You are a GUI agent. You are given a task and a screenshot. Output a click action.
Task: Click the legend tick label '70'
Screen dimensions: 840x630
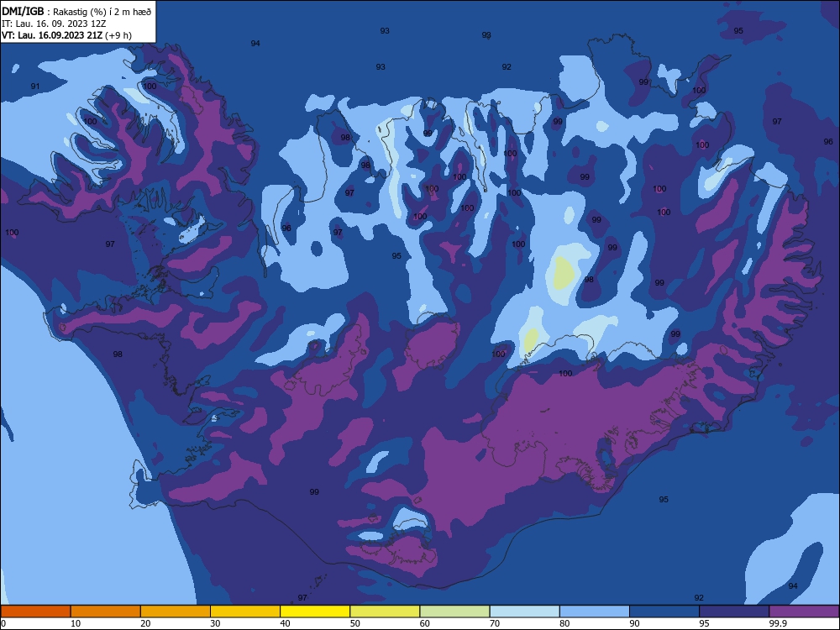point(495,623)
